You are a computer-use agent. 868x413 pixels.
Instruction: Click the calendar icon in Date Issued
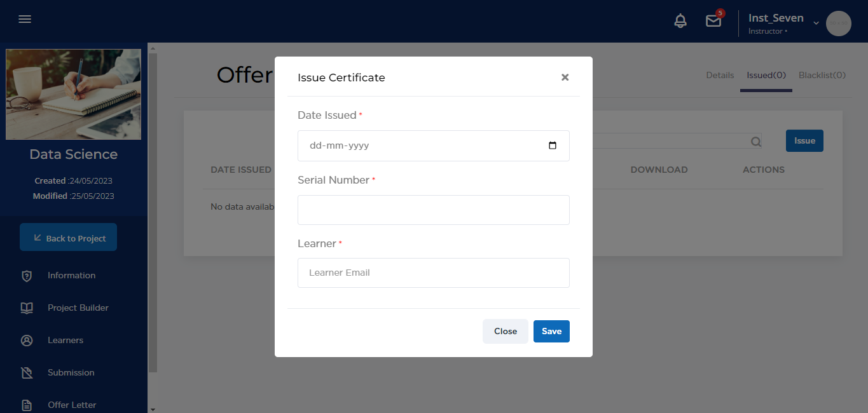tap(552, 146)
